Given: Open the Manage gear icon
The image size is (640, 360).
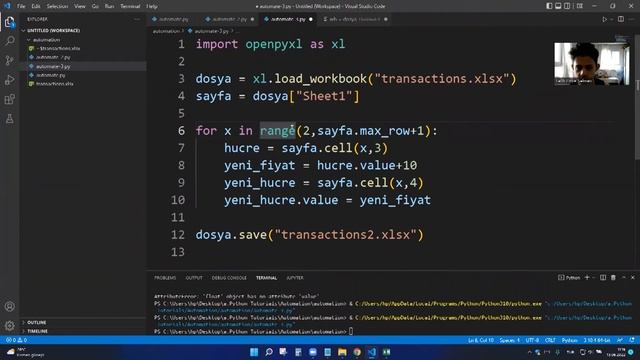Looking at the screenshot, I should point(9,326).
